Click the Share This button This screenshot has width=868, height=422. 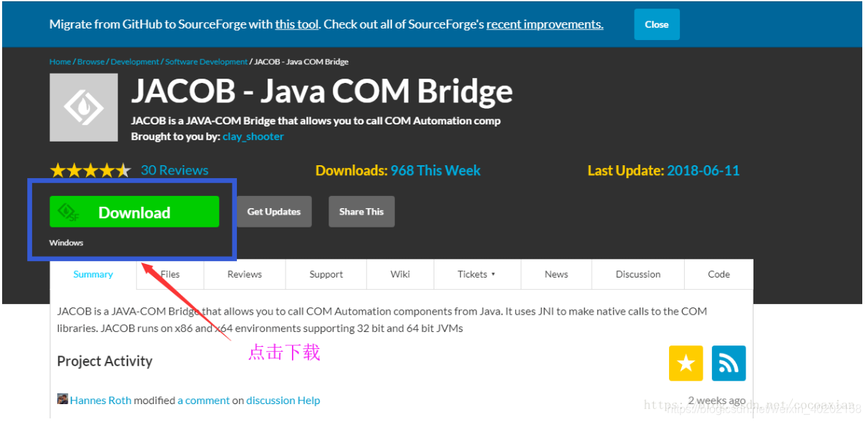pyautogui.click(x=361, y=212)
